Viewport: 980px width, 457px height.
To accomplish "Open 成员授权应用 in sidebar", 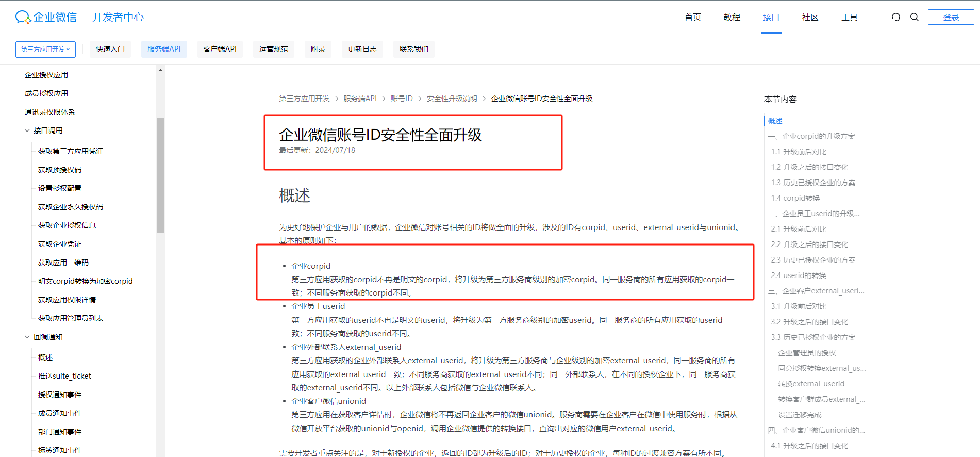I will (x=46, y=93).
